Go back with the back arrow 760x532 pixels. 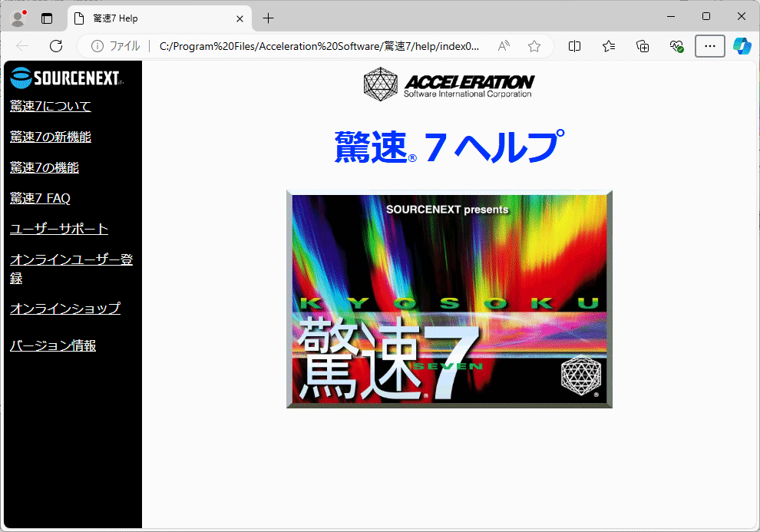tap(22, 46)
